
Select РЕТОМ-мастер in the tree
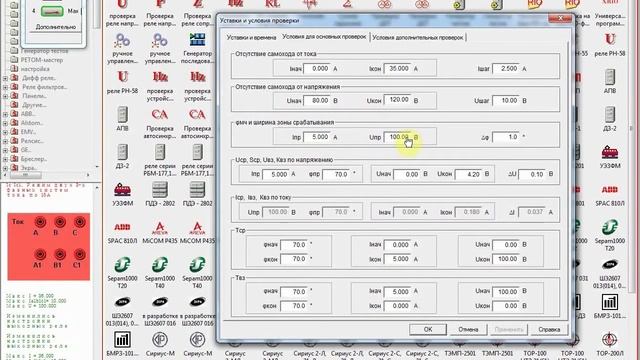pos(42,60)
